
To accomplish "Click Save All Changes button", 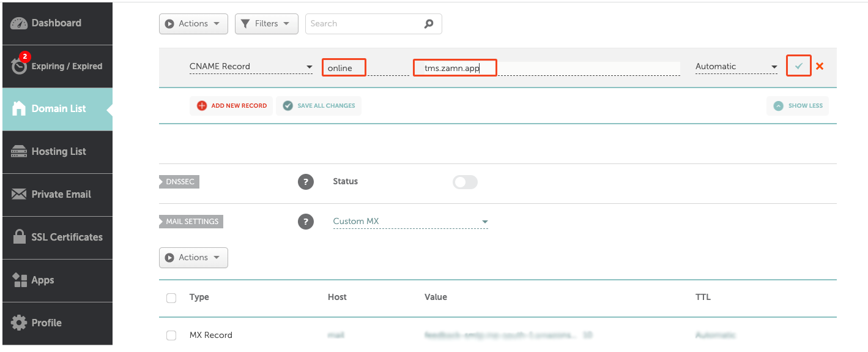I will click(319, 105).
